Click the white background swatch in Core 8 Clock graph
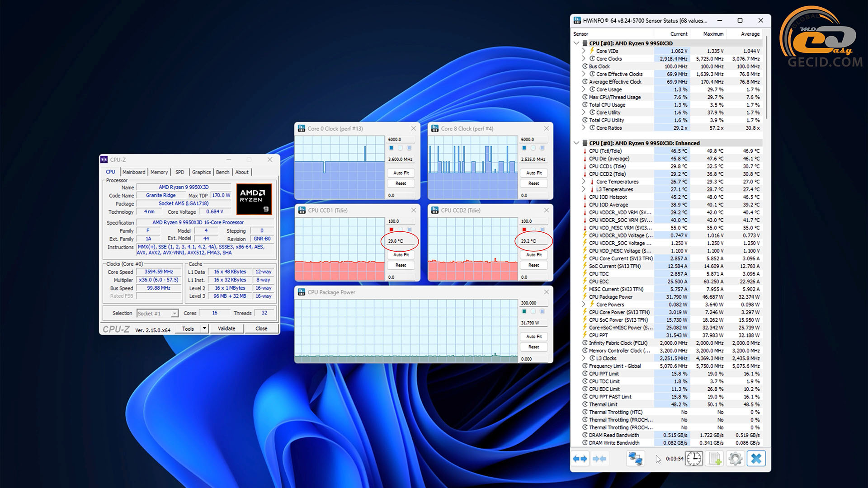The image size is (868, 488). [x=533, y=148]
